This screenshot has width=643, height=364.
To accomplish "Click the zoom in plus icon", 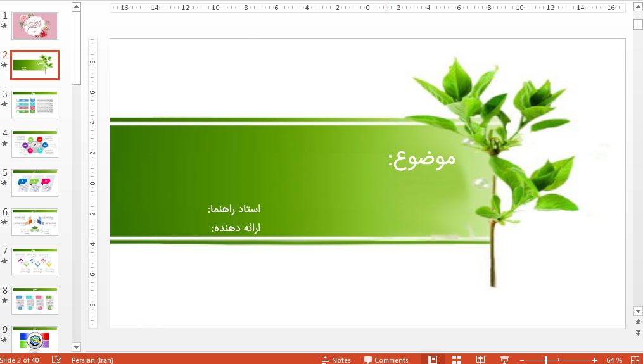I will click(x=595, y=360).
